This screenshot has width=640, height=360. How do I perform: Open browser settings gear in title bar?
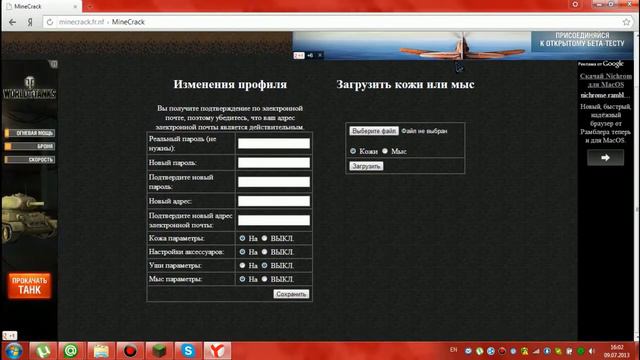click(575, 4)
